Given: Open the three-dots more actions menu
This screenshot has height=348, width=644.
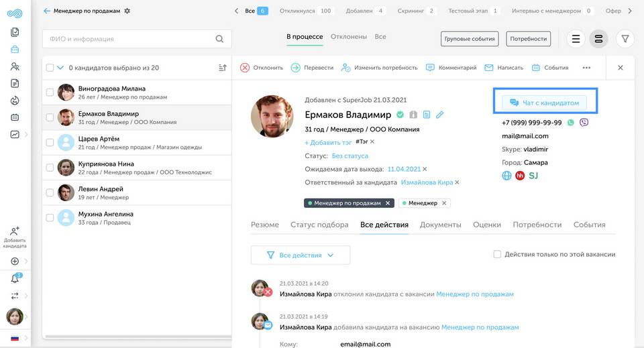Looking at the screenshot, I should coord(586,68).
